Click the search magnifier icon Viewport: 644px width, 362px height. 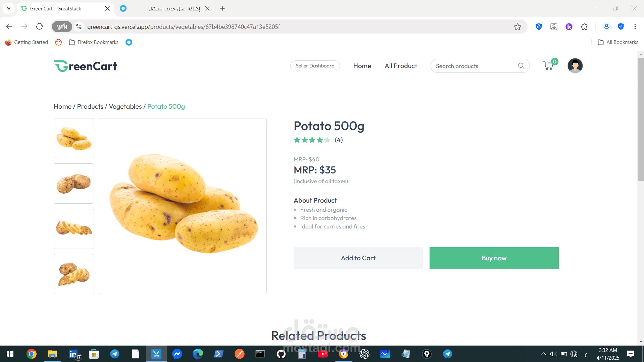pos(521,66)
